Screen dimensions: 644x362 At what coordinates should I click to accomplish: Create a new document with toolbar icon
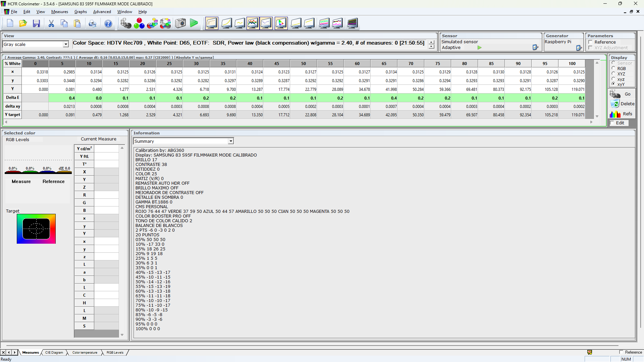click(x=10, y=23)
